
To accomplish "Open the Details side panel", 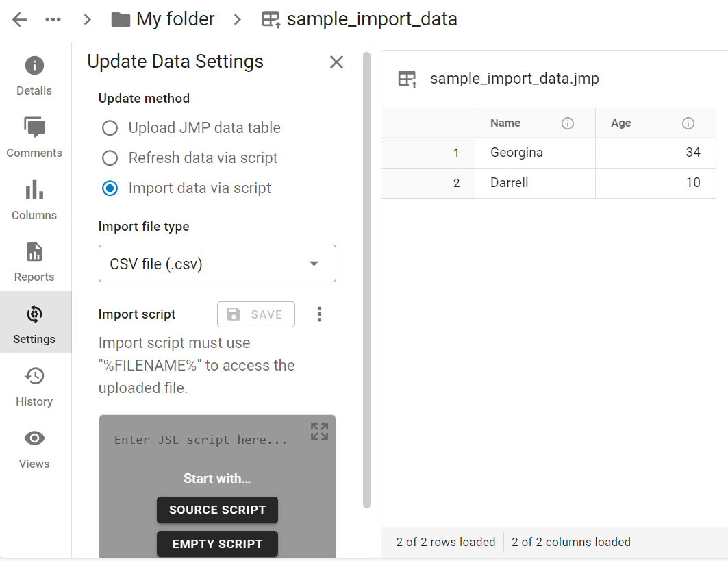I will (x=34, y=76).
